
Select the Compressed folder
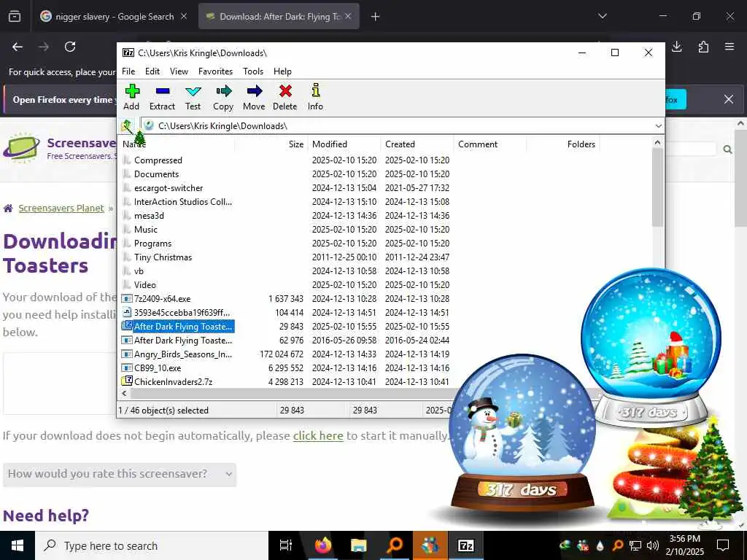tap(158, 160)
